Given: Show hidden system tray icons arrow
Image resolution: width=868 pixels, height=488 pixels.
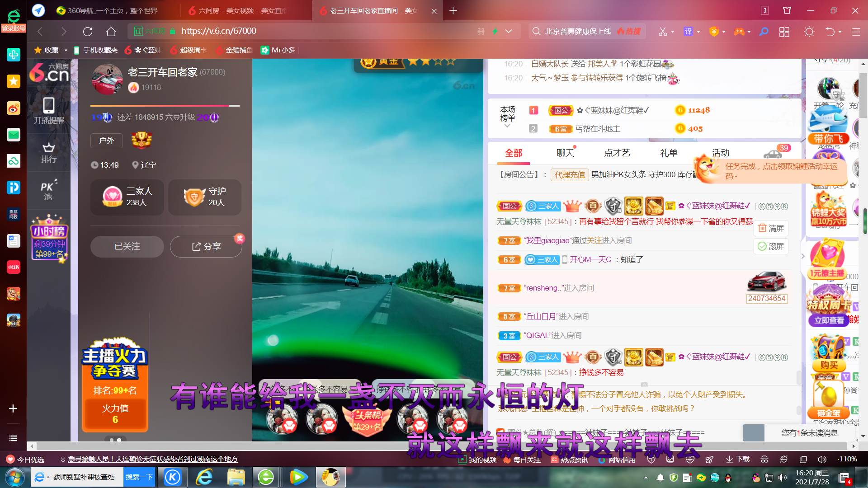Looking at the screenshot, I should tap(646, 478).
